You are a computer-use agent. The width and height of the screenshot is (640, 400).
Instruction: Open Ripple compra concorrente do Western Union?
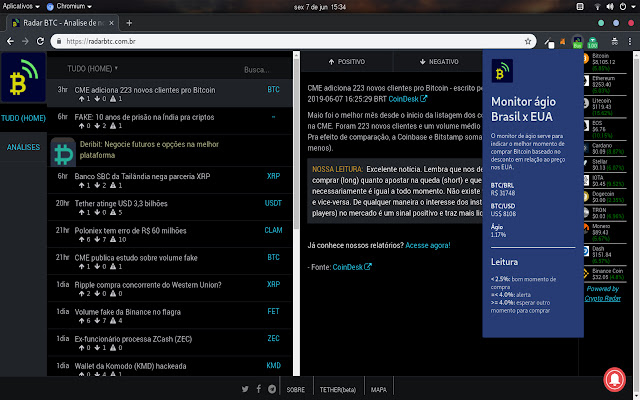point(148,285)
